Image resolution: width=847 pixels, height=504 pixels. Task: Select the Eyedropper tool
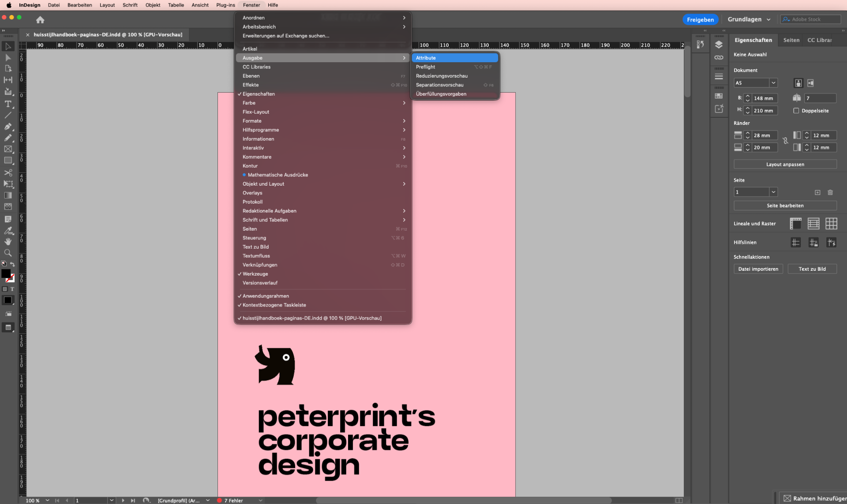pyautogui.click(x=8, y=230)
